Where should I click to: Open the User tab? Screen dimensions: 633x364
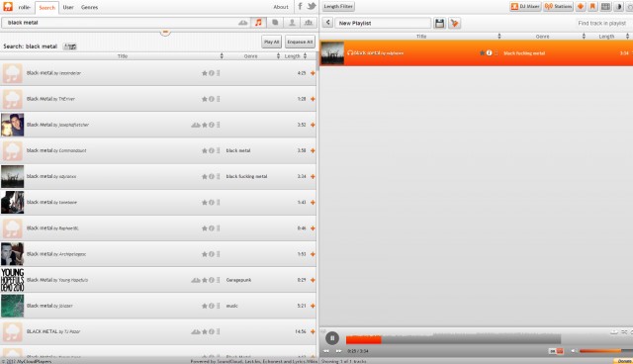pyautogui.click(x=68, y=7)
